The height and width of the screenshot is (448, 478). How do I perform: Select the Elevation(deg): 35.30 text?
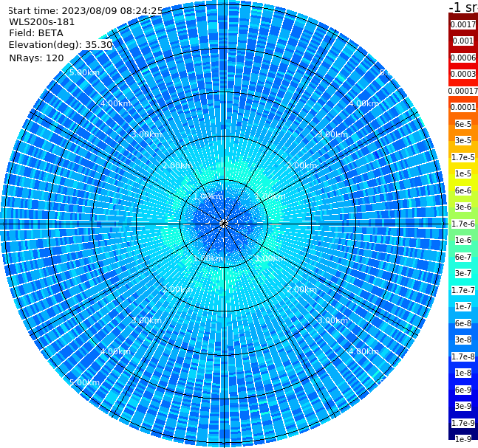pyautogui.click(x=61, y=45)
